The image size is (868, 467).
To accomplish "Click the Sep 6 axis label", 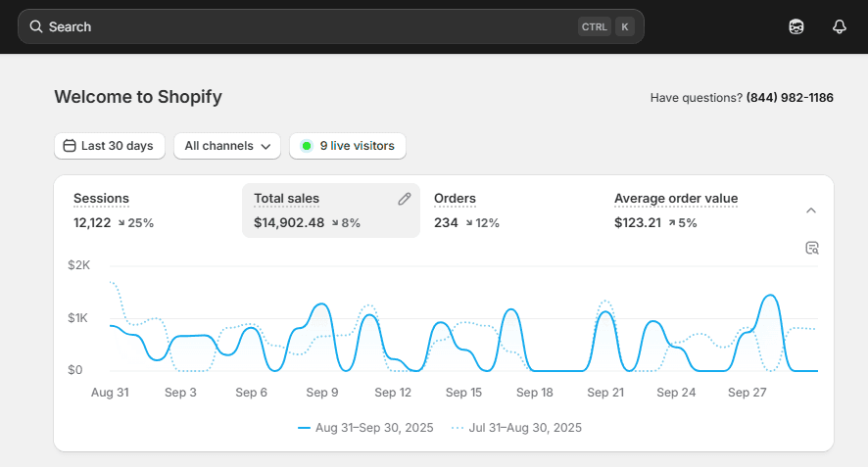I will click(252, 393).
